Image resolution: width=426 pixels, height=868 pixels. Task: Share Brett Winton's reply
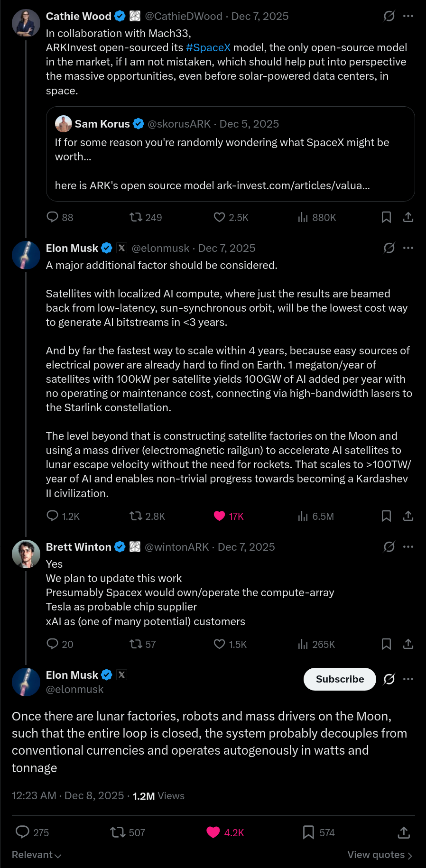(408, 644)
